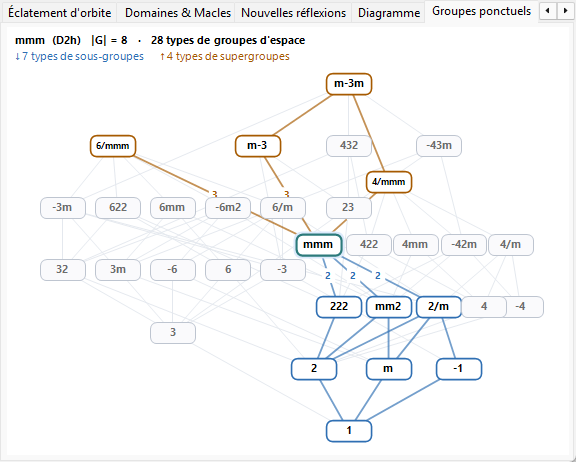Open the Domaines & Macles tab
This screenshot has width=576, height=462.
tap(178, 13)
